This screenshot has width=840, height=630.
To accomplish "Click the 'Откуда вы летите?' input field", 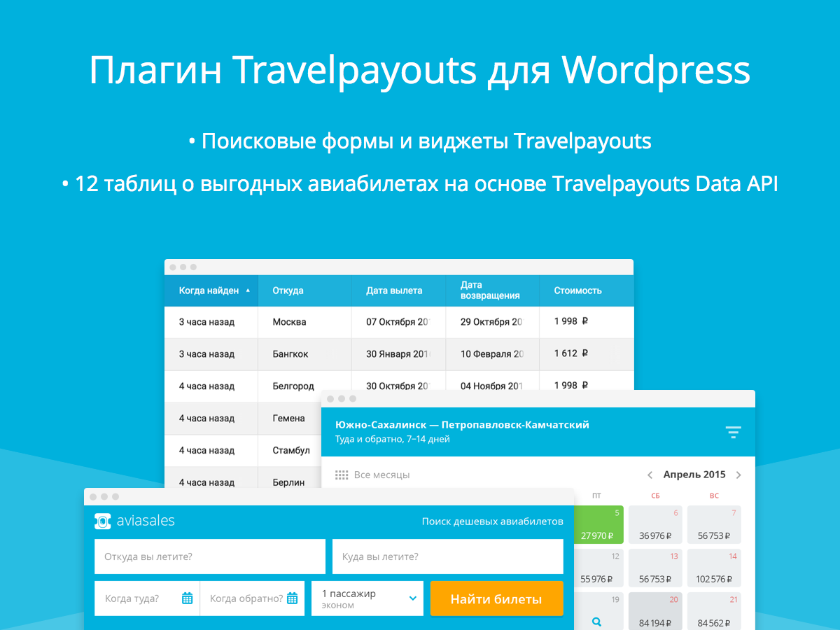I will pos(210,556).
